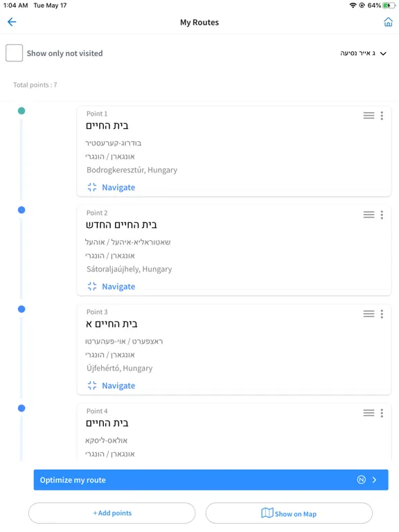Click the Total points : 7 label
399x532 pixels.
tap(35, 85)
